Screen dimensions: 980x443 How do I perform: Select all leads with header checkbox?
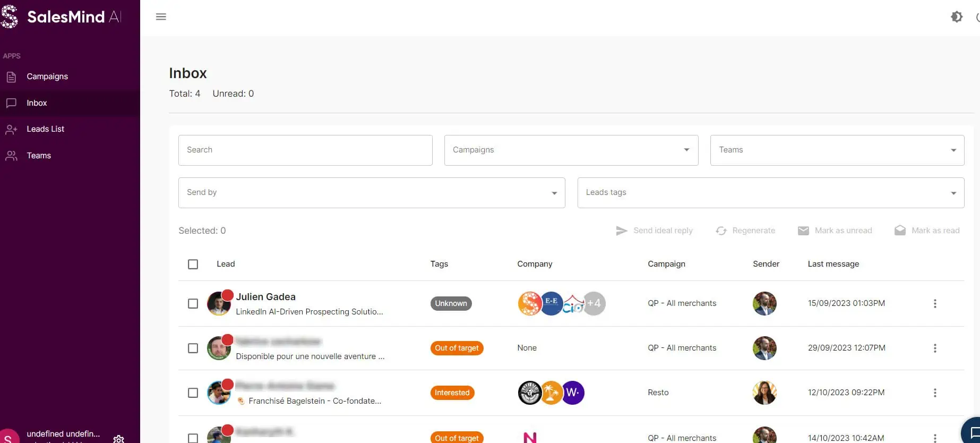pyautogui.click(x=193, y=265)
